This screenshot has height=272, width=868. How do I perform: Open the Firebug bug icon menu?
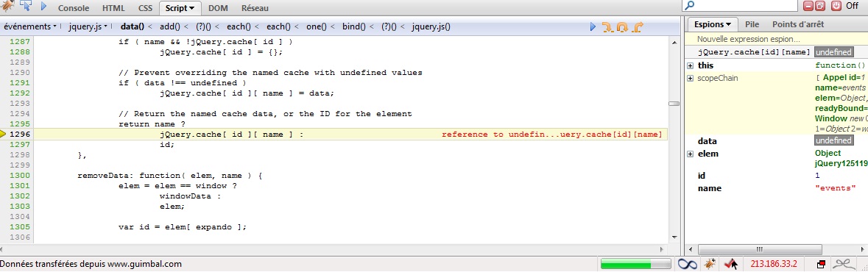[7, 7]
